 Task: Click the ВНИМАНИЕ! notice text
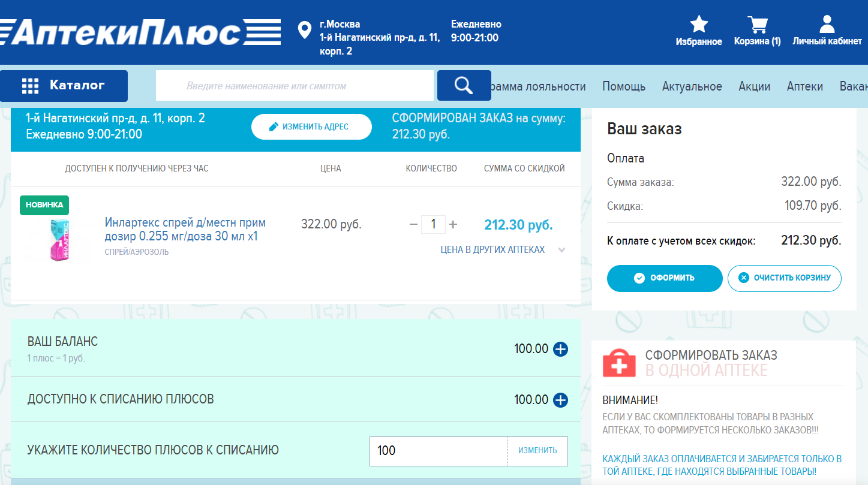pyautogui.click(x=630, y=400)
